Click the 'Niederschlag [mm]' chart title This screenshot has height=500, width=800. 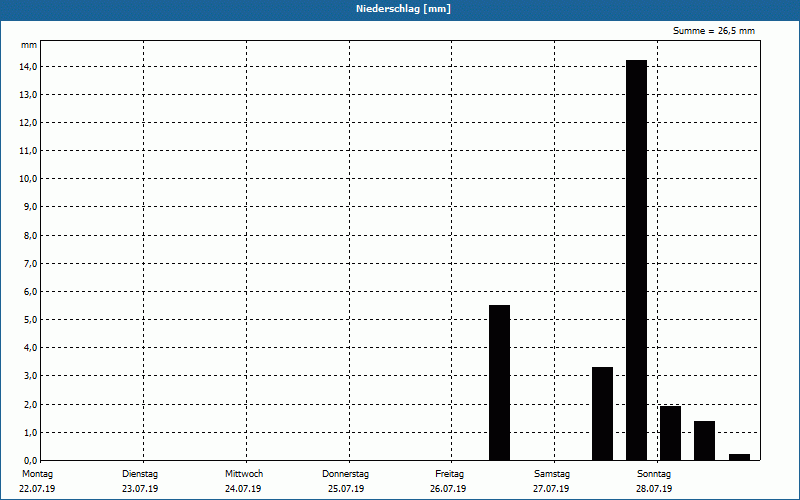pos(403,9)
